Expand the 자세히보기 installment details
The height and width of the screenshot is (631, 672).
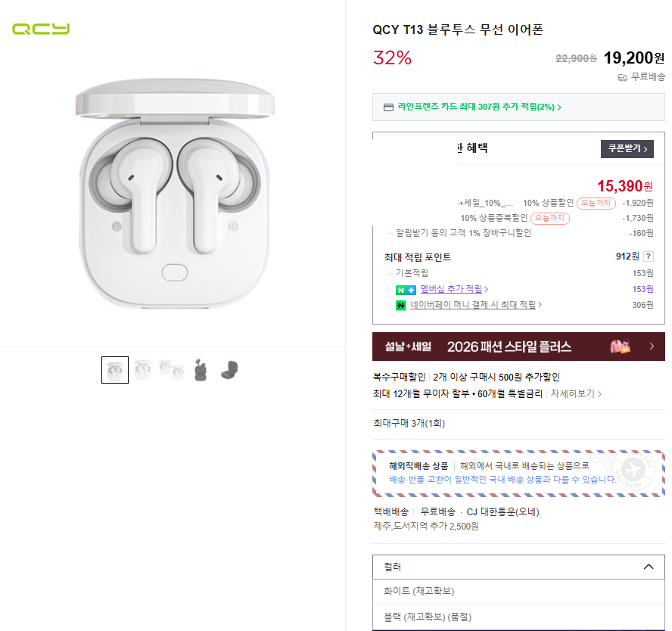tap(576, 394)
